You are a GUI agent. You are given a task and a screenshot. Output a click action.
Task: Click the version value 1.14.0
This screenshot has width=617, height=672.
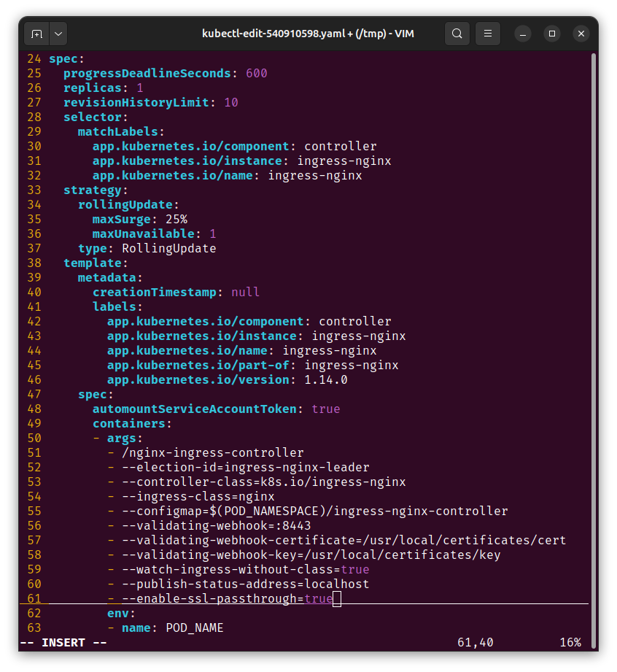(x=325, y=379)
